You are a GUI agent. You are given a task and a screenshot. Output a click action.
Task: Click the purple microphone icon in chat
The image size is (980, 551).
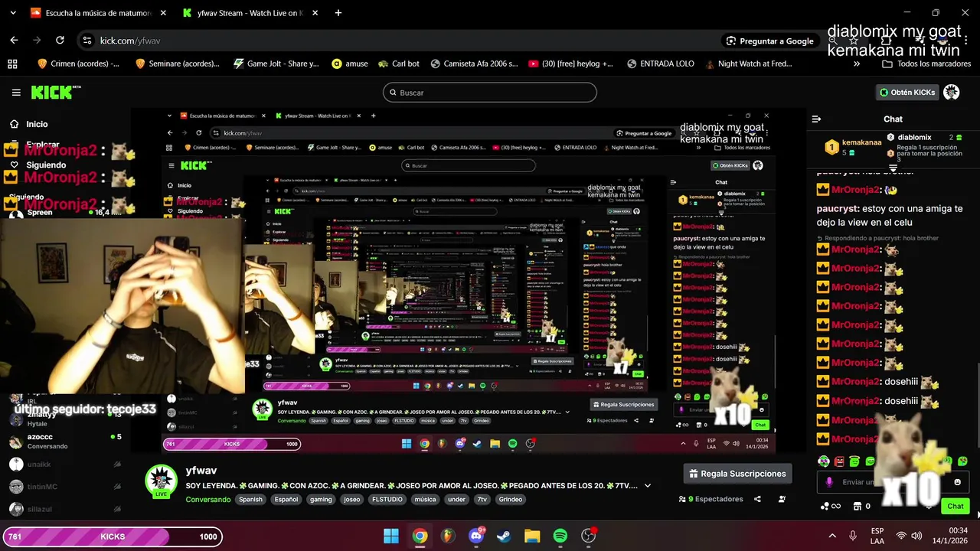829,482
